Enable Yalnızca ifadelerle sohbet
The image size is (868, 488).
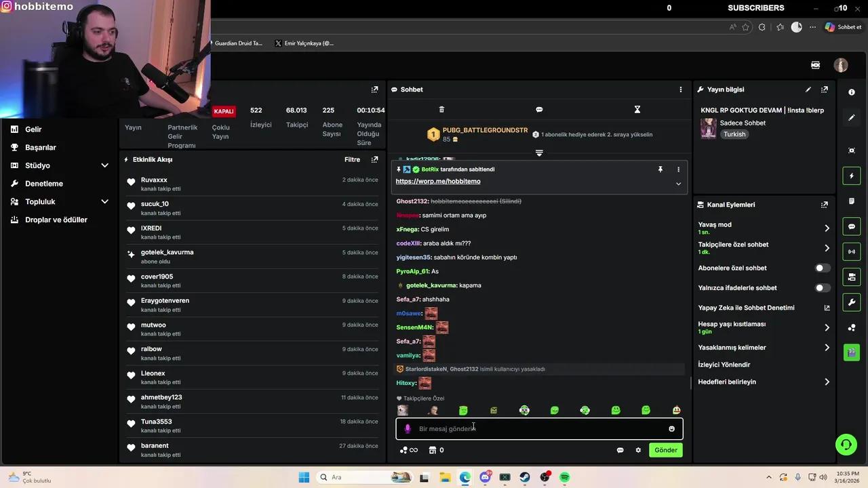(821, 287)
